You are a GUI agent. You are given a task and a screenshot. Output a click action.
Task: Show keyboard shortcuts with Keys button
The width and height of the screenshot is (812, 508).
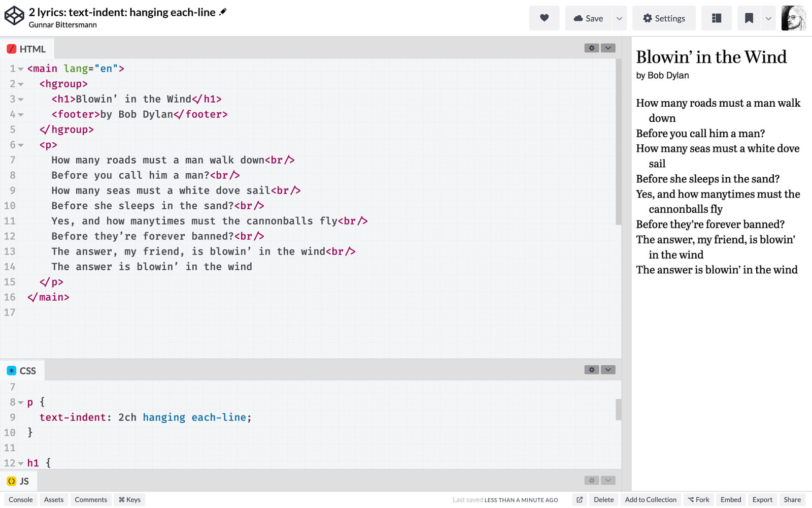129,500
